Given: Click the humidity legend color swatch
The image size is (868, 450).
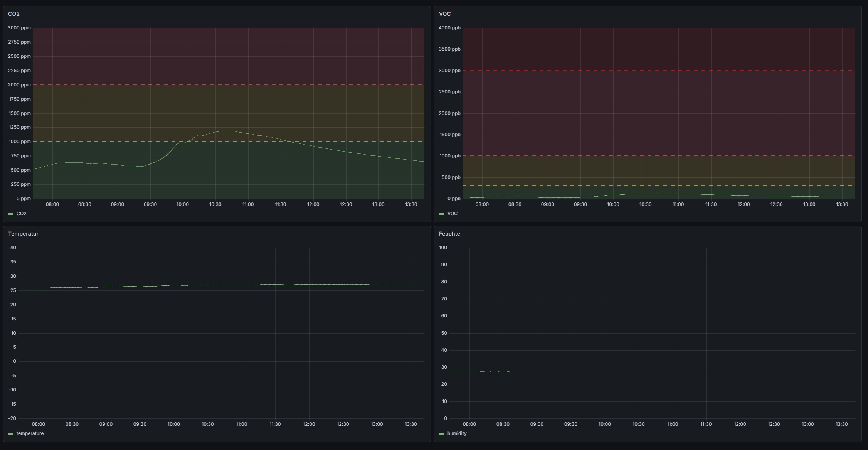Looking at the screenshot, I should click(442, 434).
